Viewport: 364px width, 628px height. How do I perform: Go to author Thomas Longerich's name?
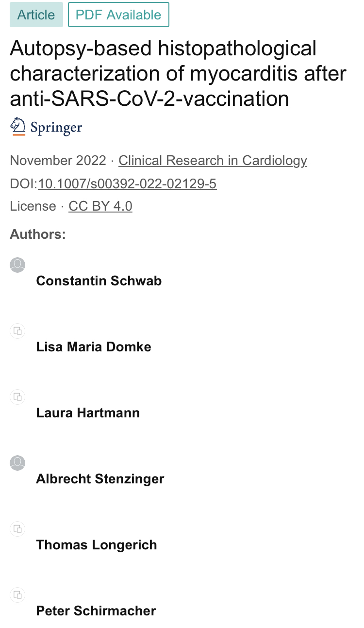pyautogui.click(x=97, y=545)
